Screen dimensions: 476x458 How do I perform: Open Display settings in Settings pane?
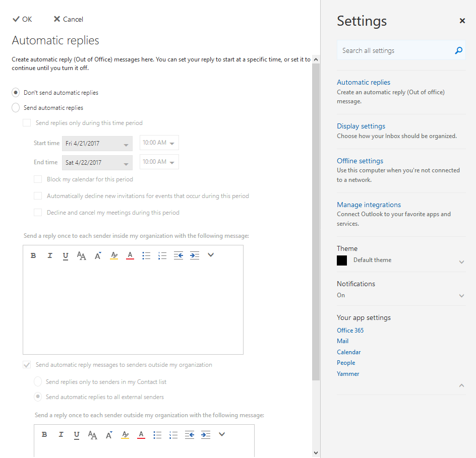(361, 126)
